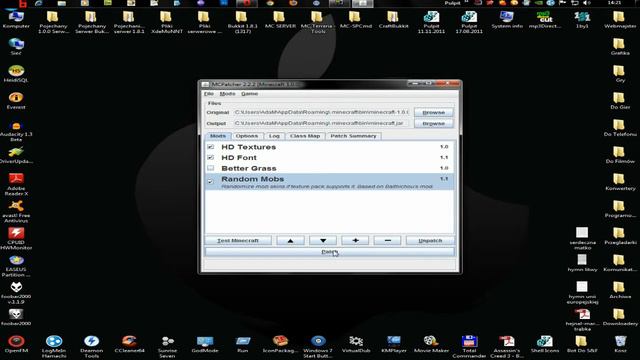640x360 pixels.
Task: Select the System info desktop icon
Action: pos(507,20)
